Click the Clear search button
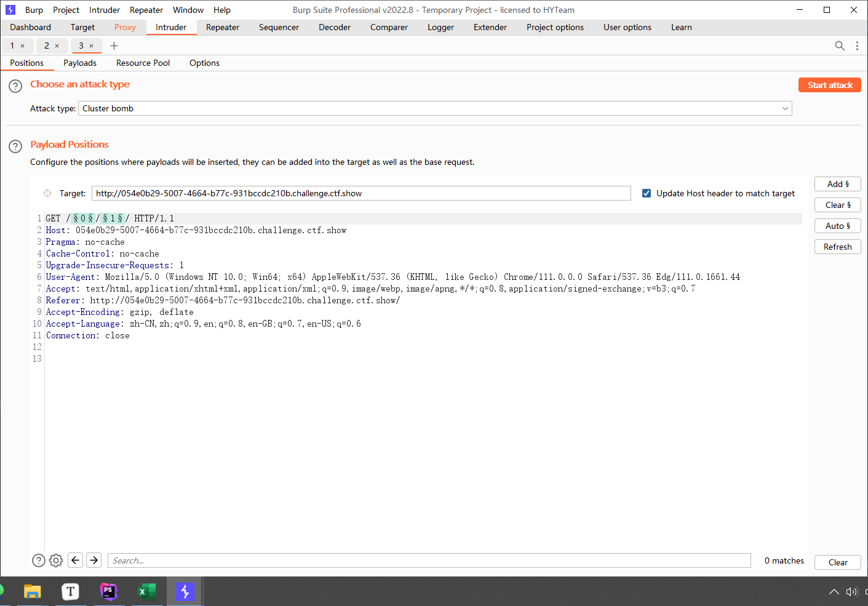Image resolution: width=868 pixels, height=606 pixels. click(838, 562)
